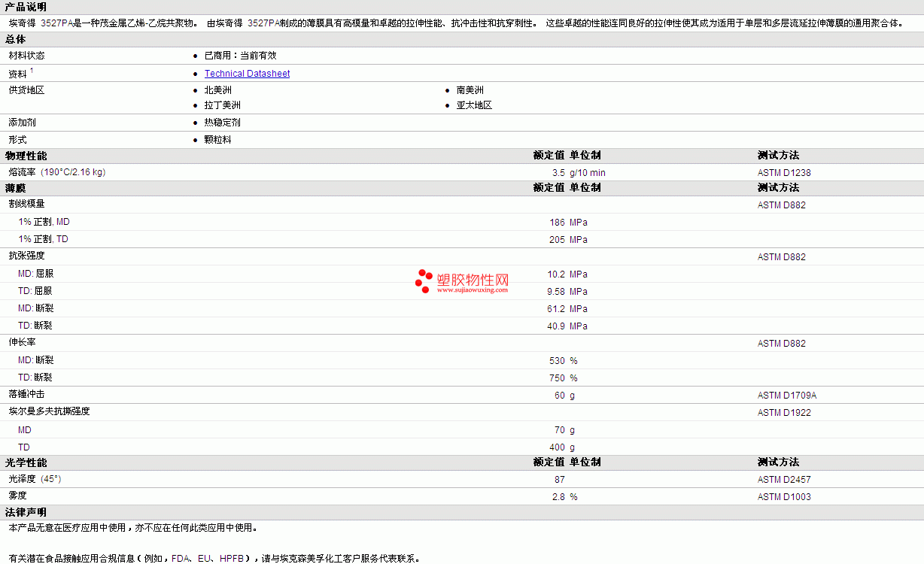The height and width of the screenshot is (564, 924).
Task: Click the 测试方法 header in 物理性能 row
Action: tap(778, 156)
